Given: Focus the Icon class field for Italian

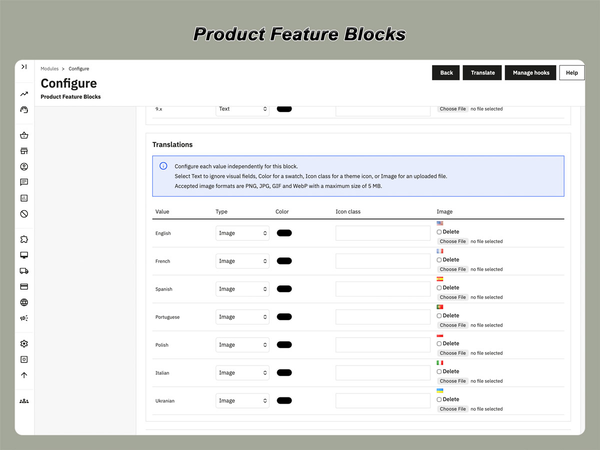Looking at the screenshot, I should pyautogui.click(x=383, y=373).
